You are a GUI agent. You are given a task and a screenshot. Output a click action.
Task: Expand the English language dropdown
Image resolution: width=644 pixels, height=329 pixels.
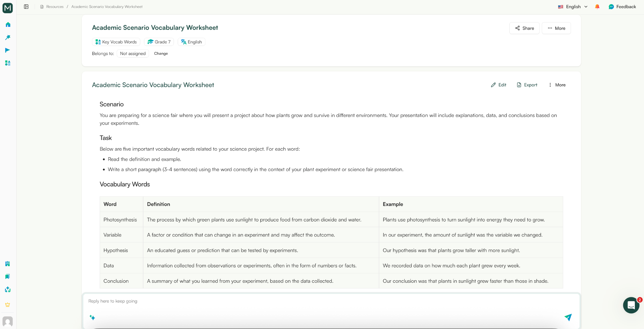tap(572, 6)
